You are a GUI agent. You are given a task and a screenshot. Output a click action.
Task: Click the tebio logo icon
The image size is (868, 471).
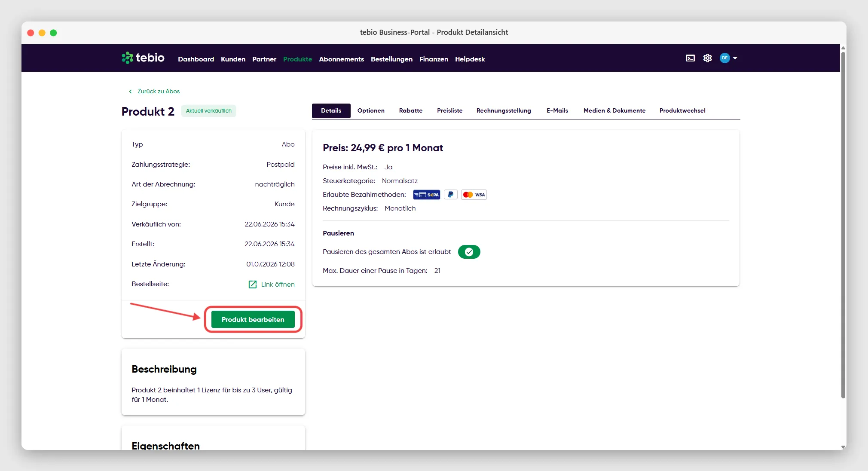(x=127, y=58)
